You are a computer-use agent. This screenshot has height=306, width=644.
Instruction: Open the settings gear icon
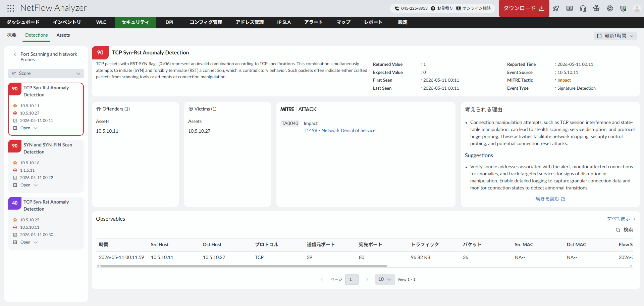coord(610,8)
